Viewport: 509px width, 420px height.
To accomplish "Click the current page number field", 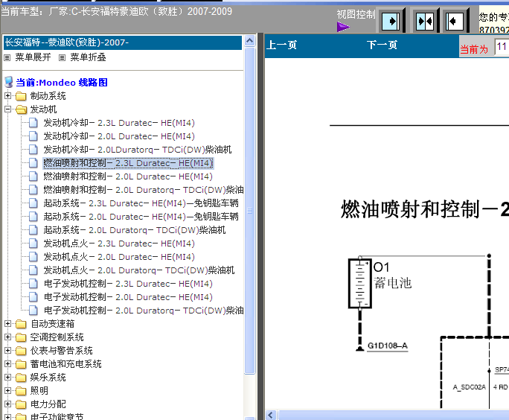I will coord(502,47).
